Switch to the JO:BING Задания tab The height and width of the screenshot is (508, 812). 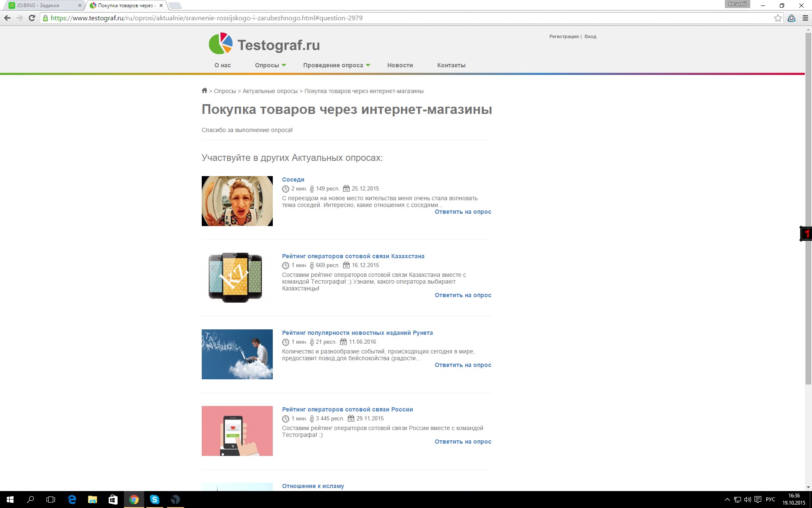(42, 6)
